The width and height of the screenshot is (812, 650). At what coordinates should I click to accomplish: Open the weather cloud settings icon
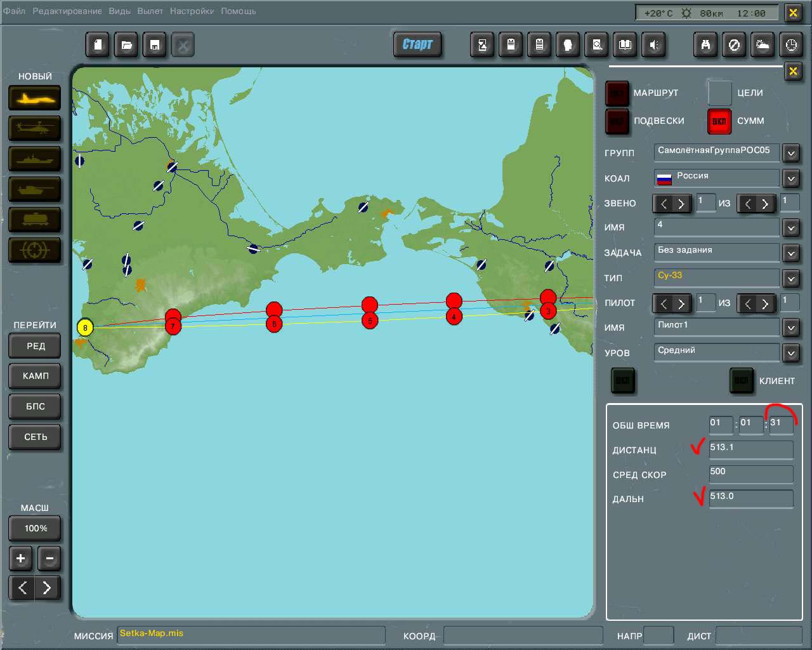(763, 45)
